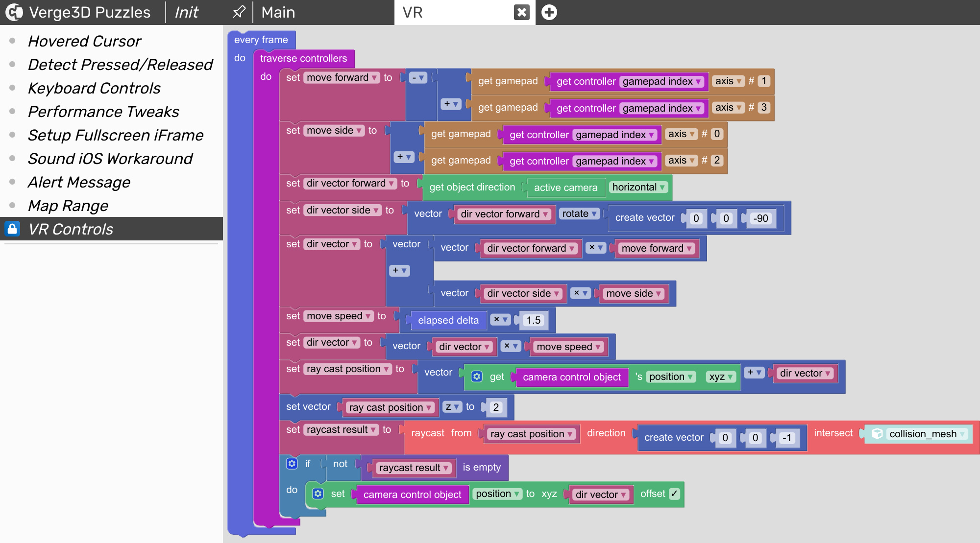
Task: Click the -90 value field in create vector
Action: pyautogui.click(x=760, y=218)
